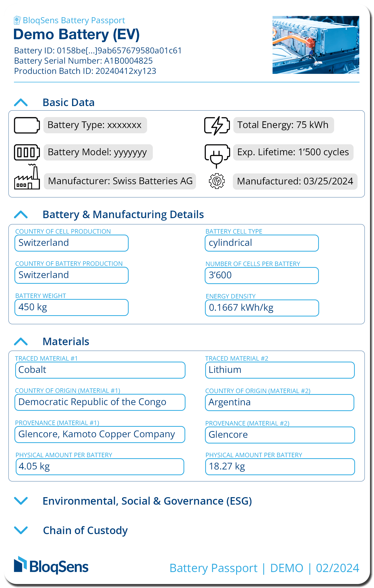Click the Total Energy: 75 kWh chip
Image resolution: width=374 pixels, height=588 pixels.
(283, 125)
